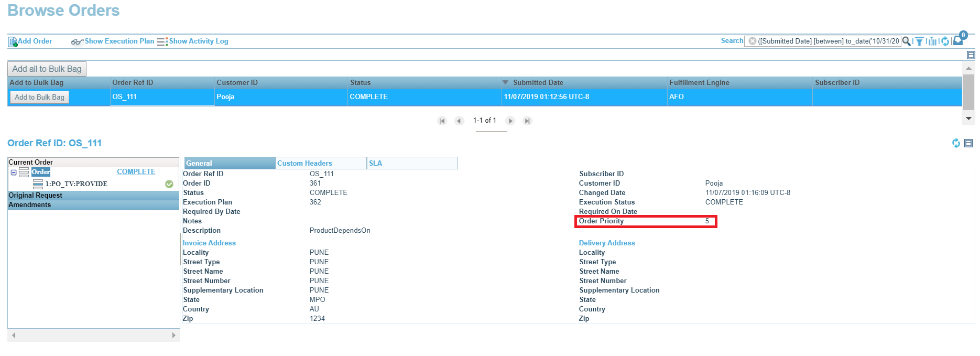980x356 pixels.
Task: Click the State value MPO
Action: coord(318,300)
